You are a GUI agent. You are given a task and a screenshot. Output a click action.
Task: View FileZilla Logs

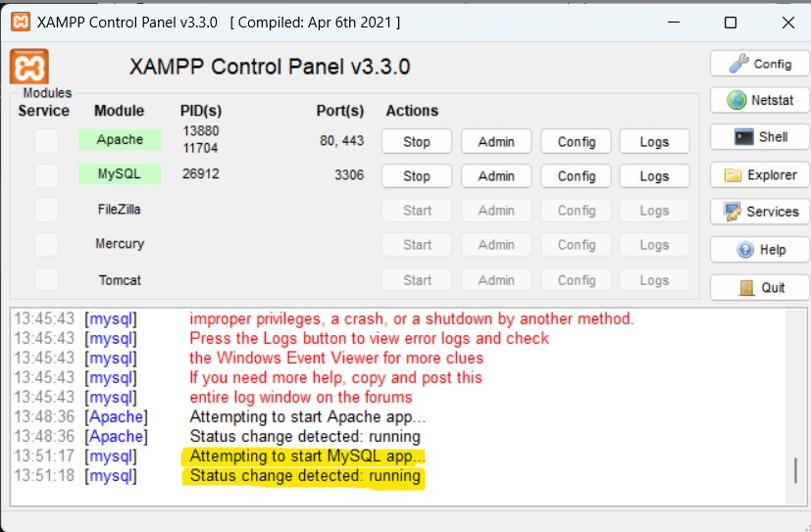654,211
